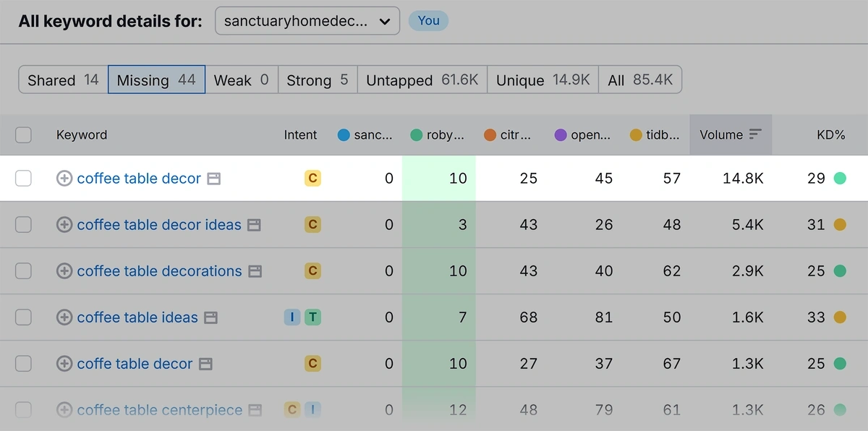Click the Commercial intent badge for 'coffee table decor'
The width and height of the screenshot is (868, 431).
point(312,178)
